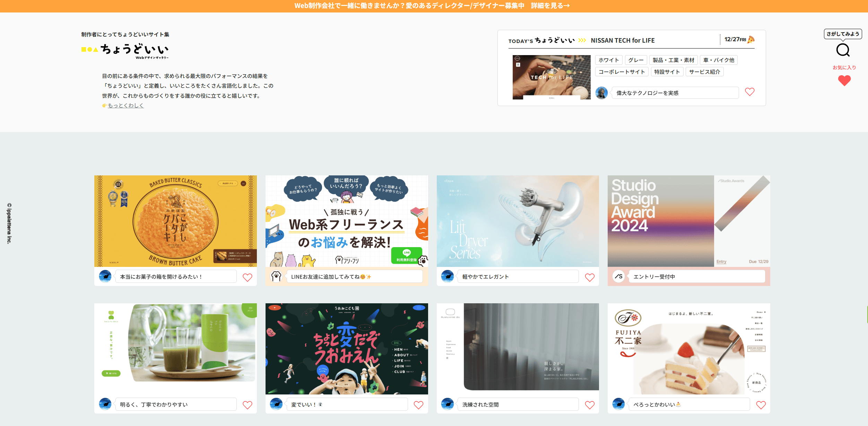
Task: Click 詳細を見る in the recruitment banner
Action: click(550, 5)
